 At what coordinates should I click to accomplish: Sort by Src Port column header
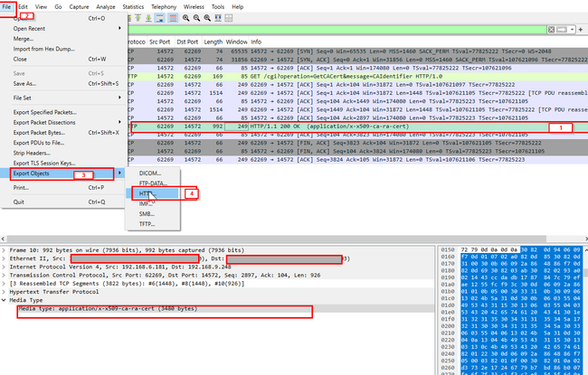160,42
